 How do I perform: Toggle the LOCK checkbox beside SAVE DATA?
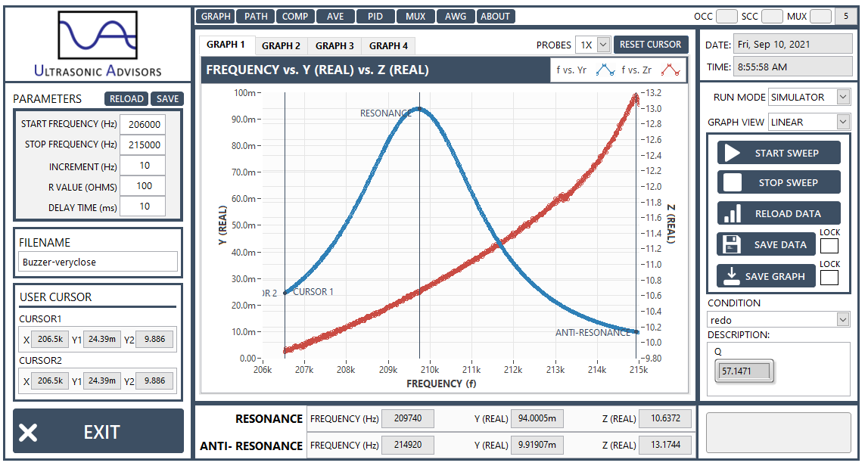[829, 246]
